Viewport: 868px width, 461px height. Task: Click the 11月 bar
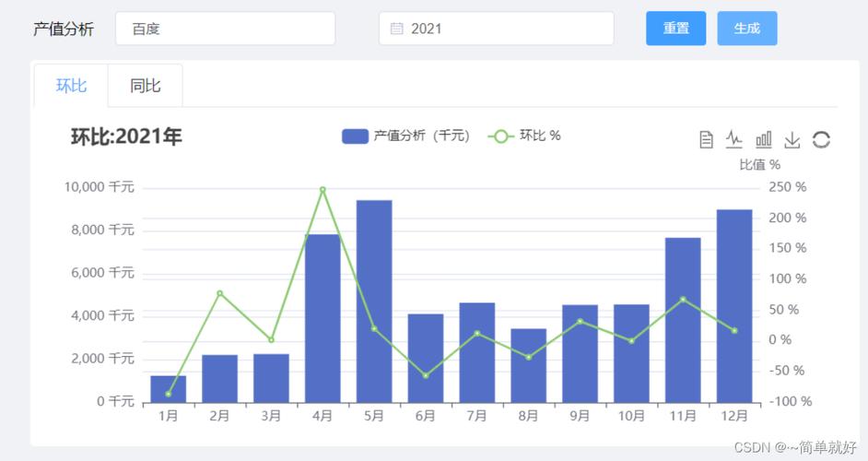683,320
